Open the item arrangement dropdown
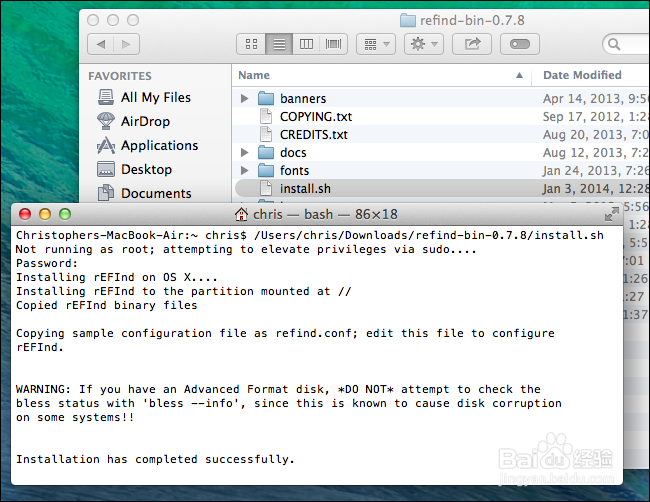This screenshot has height=502, width=650. tap(376, 44)
